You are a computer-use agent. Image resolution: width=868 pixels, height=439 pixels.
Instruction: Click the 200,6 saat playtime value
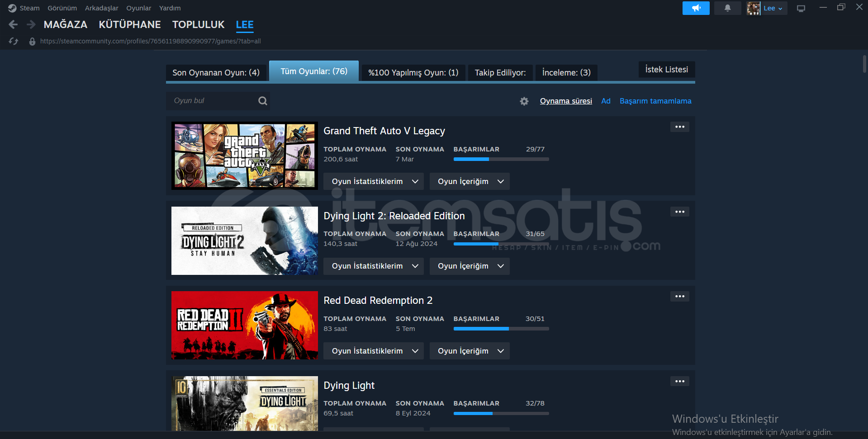pyautogui.click(x=341, y=159)
